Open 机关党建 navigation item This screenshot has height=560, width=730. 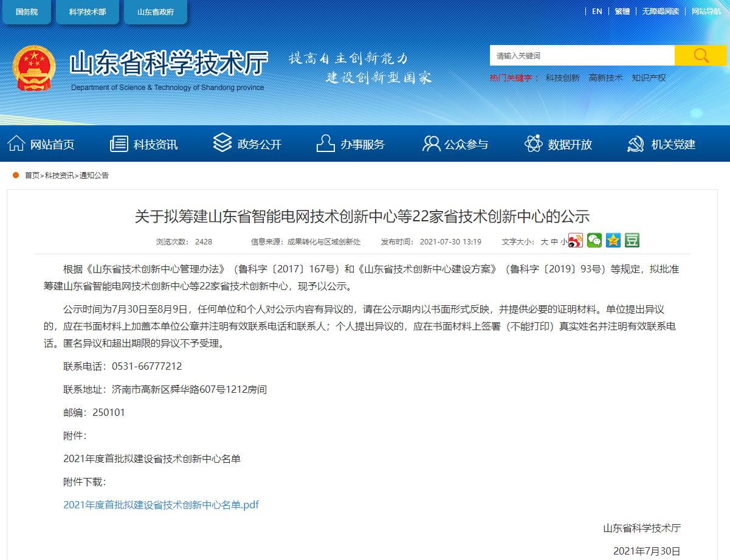[x=661, y=144]
